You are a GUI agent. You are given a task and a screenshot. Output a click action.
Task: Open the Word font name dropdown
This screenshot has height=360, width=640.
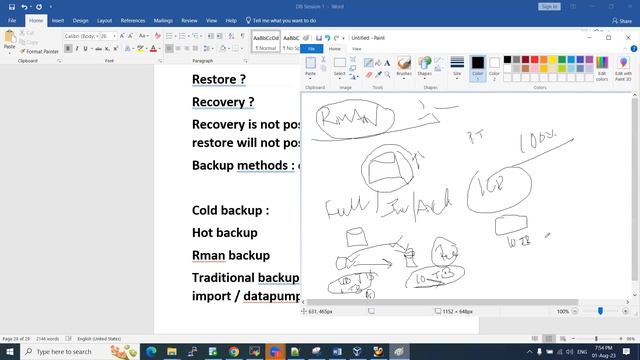(x=97, y=36)
